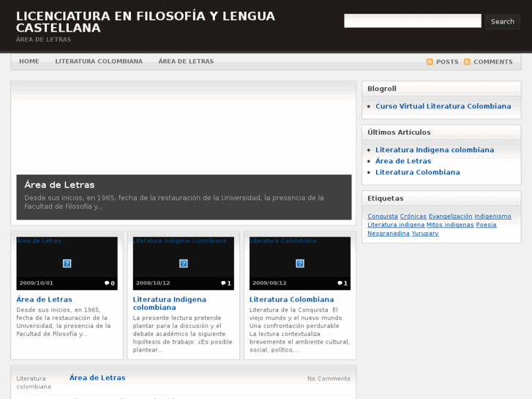Open the POSTS feed link

tap(447, 61)
